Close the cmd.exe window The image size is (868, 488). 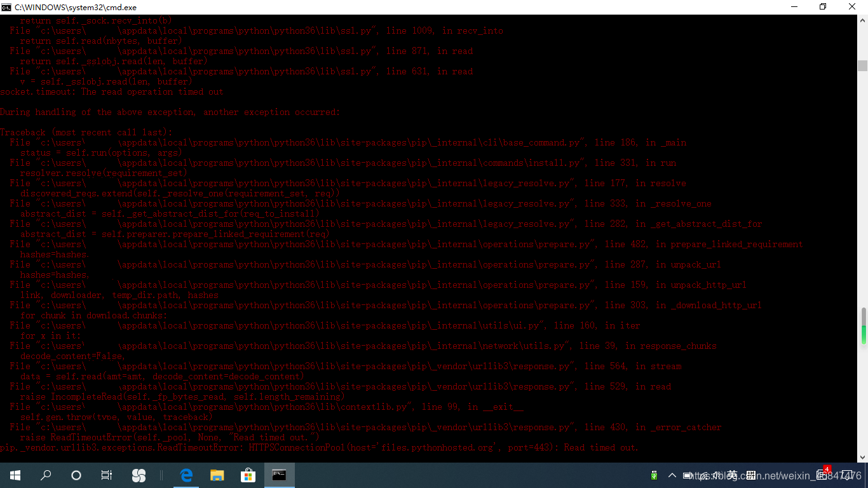853,6
